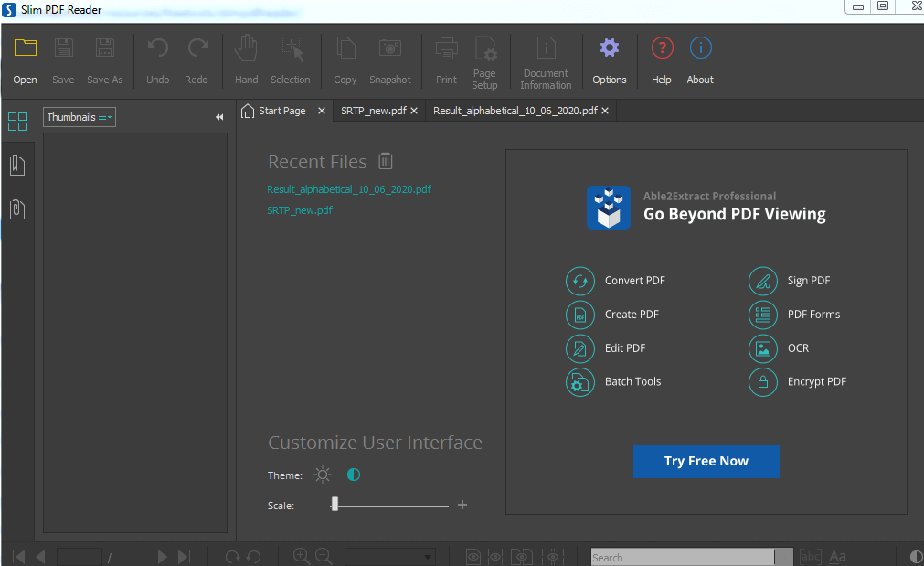
Task: Take a Snapshot with the camera tool
Action: [390, 48]
